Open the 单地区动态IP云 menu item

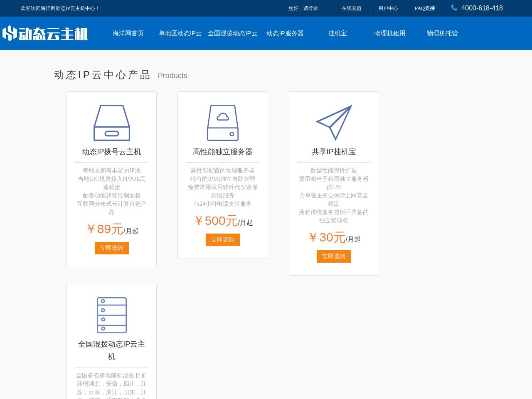[x=180, y=33]
